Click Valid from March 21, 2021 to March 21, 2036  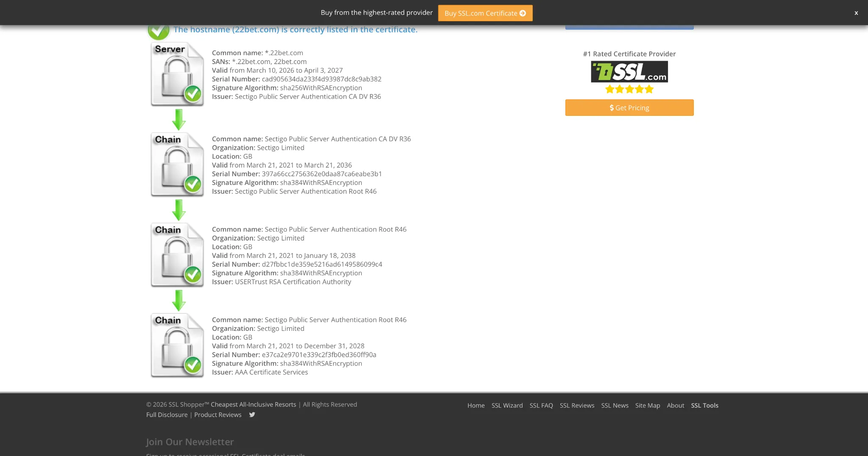[x=282, y=165]
